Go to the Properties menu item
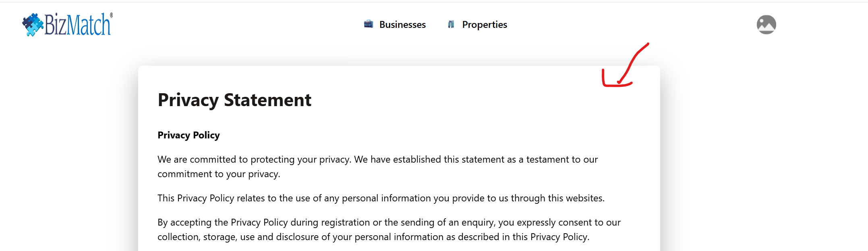 (x=484, y=25)
